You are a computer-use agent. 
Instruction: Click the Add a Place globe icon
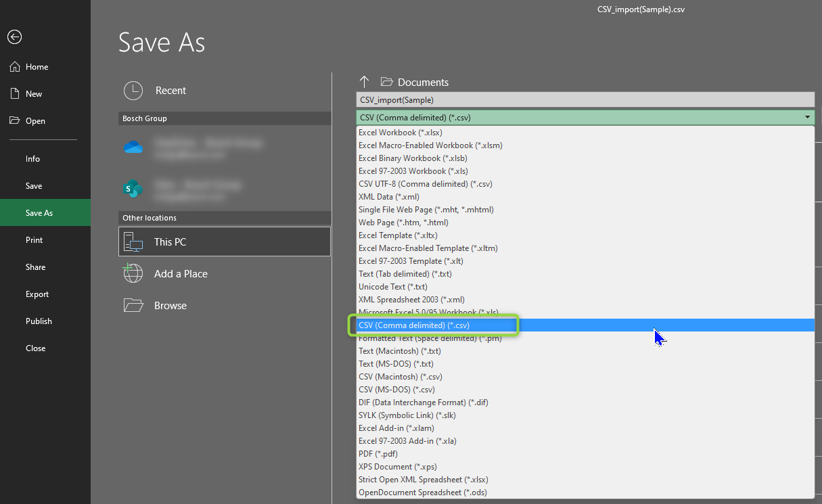[x=133, y=274]
